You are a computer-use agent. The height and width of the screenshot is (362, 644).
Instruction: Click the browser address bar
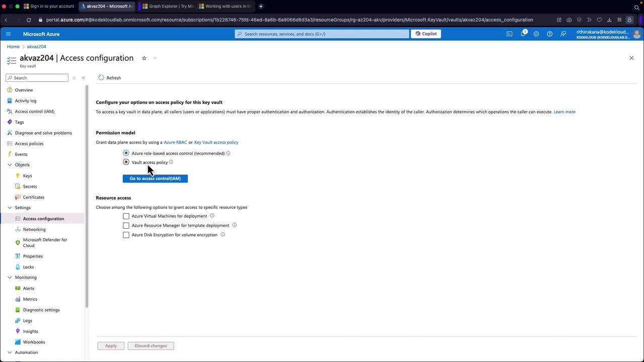pyautogui.click(x=289, y=20)
